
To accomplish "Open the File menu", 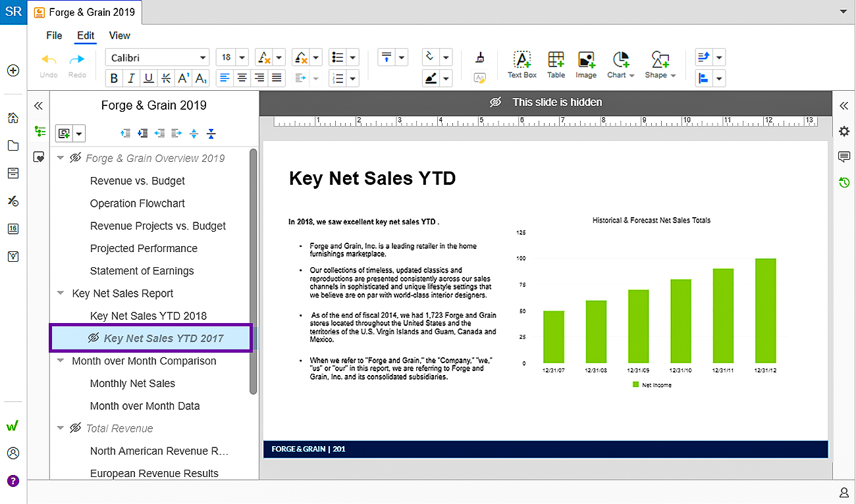I will (x=54, y=36).
